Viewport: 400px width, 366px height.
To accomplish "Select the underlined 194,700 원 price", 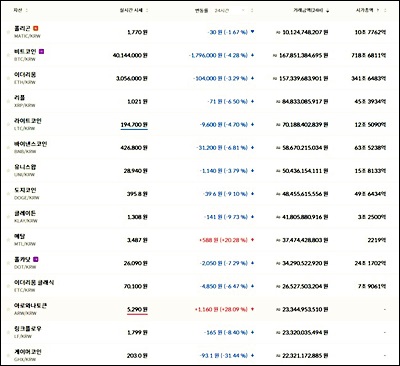I will coord(134,125).
